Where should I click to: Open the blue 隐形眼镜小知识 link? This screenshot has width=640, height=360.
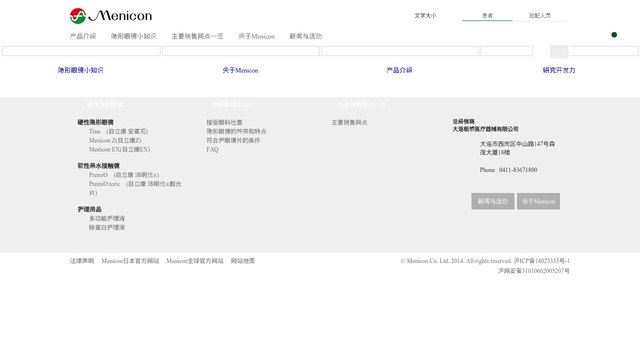(x=80, y=70)
